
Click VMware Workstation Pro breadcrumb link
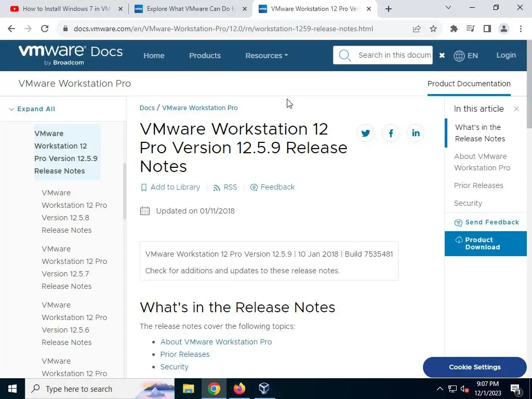click(x=200, y=108)
